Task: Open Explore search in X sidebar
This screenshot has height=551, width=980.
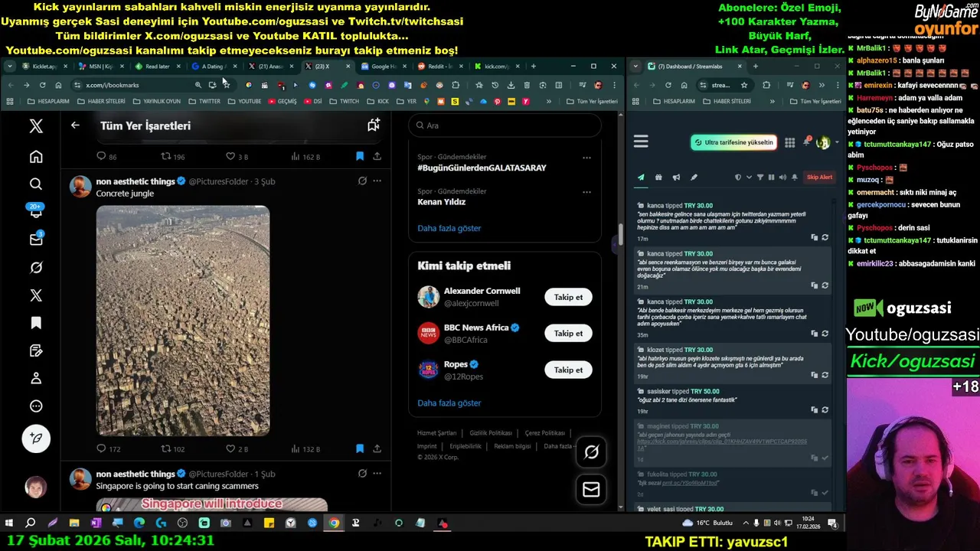Action: pos(36,184)
